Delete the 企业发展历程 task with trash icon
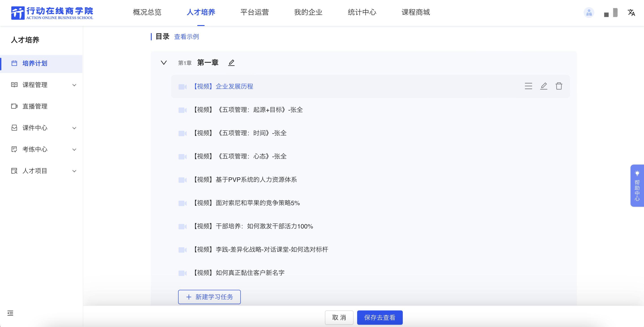 tap(559, 86)
